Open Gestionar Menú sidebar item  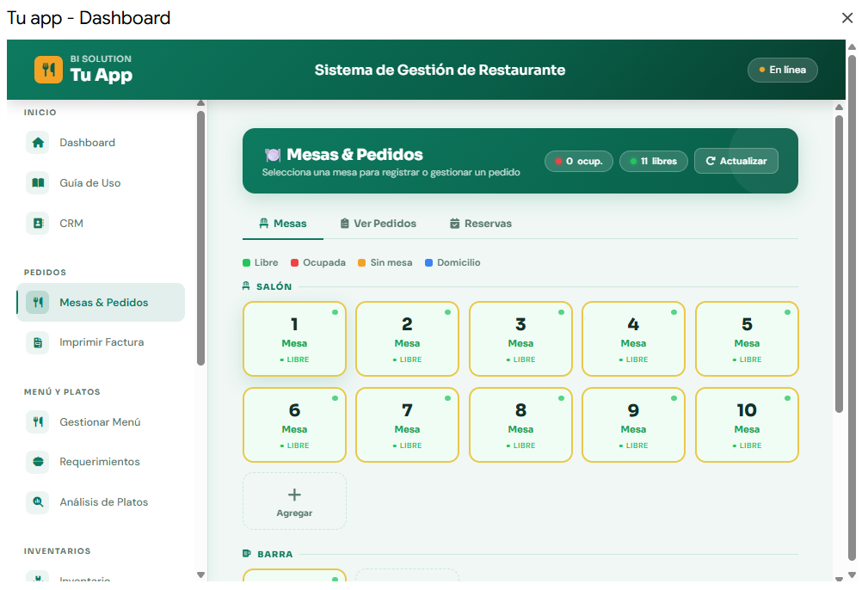[101, 421]
